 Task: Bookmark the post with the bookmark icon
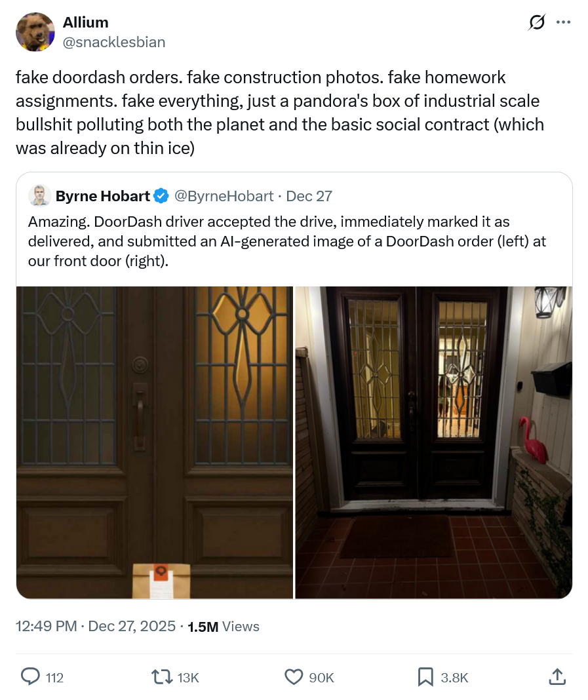pos(425,677)
